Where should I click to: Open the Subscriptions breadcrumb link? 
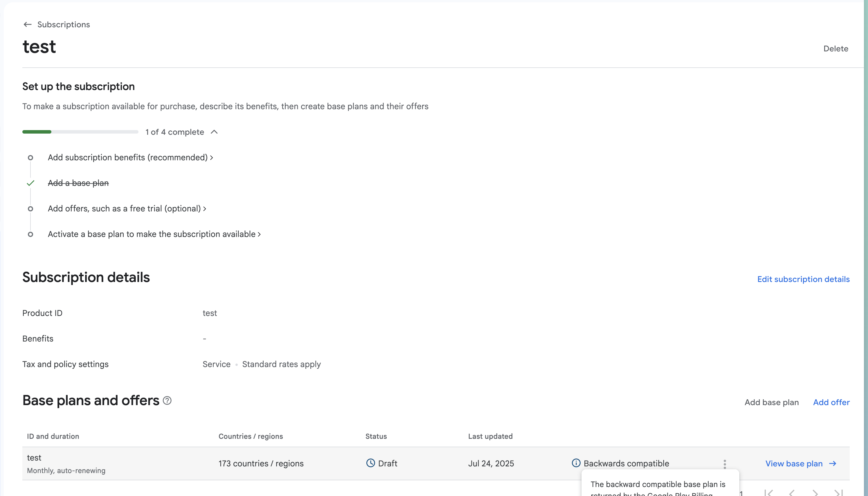coord(63,24)
